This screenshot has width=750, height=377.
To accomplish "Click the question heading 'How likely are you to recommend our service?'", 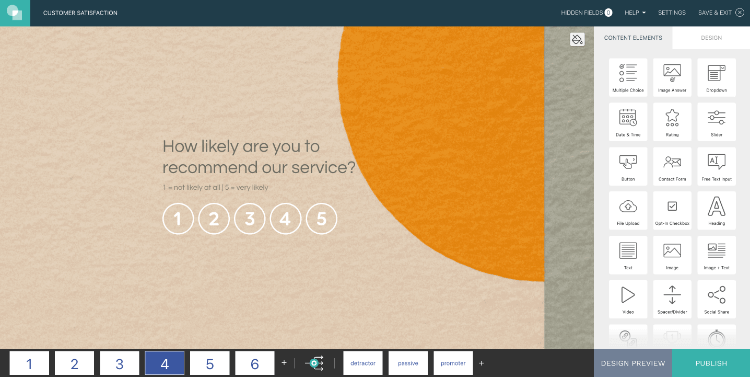I will pyautogui.click(x=259, y=157).
